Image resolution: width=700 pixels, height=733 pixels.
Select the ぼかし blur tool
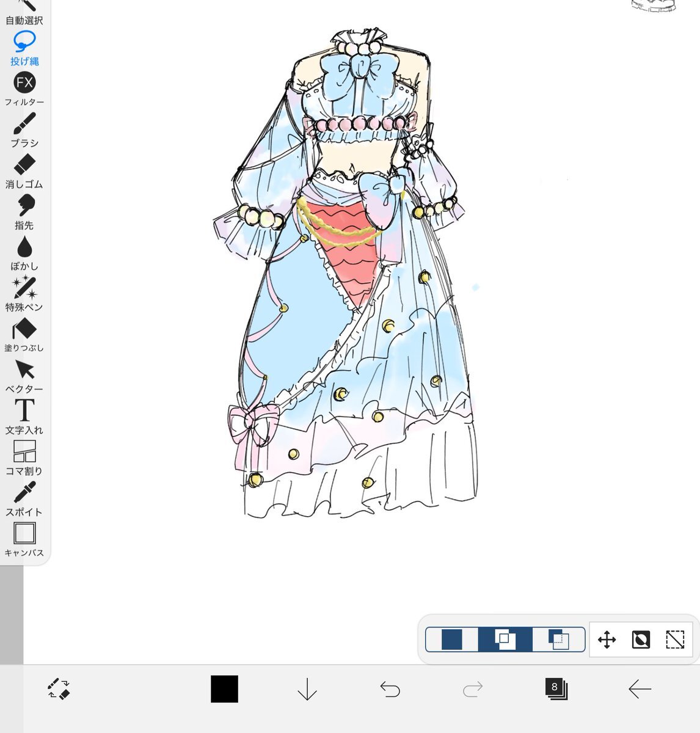click(x=24, y=253)
